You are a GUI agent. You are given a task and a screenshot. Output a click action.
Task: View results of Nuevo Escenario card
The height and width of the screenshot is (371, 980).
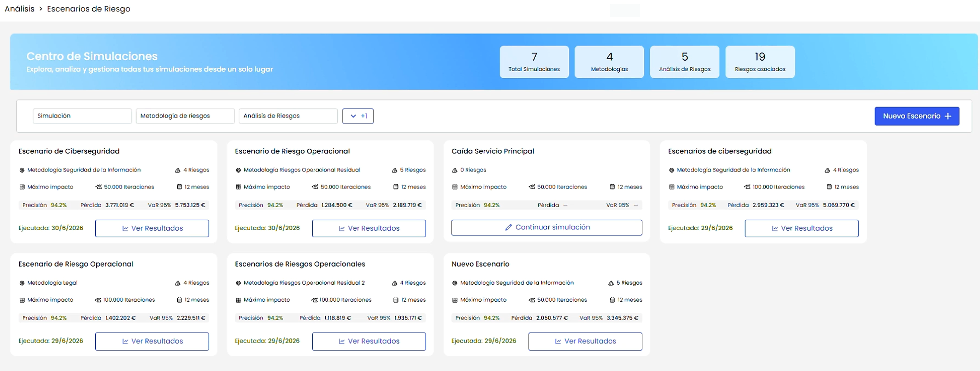tap(585, 341)
